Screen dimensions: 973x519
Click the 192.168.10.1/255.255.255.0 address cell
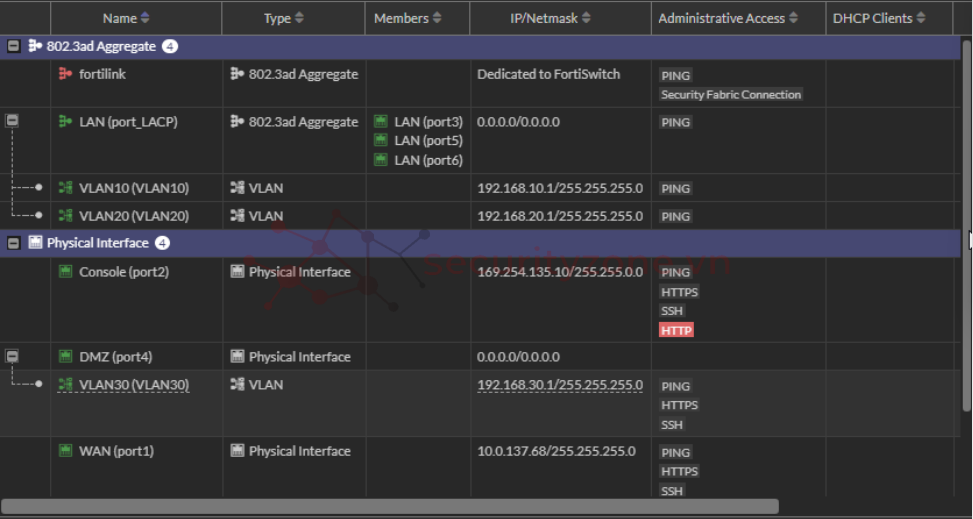[560, 188]
